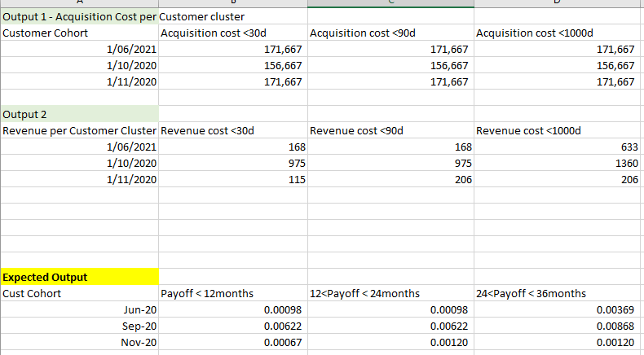
Task: Click 171,667 for 1/06/2021 under Acquisition cost <30d
Action: point(233,49)
